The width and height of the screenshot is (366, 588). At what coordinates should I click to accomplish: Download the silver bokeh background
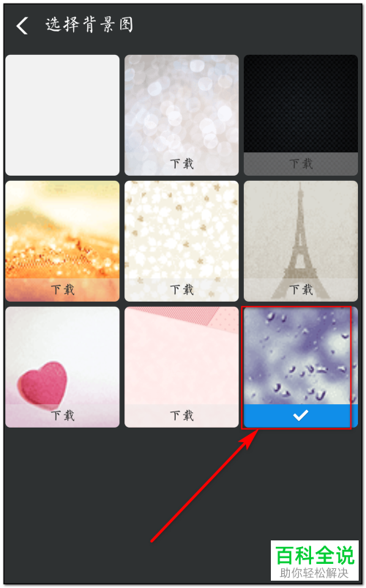click(182, 164)
